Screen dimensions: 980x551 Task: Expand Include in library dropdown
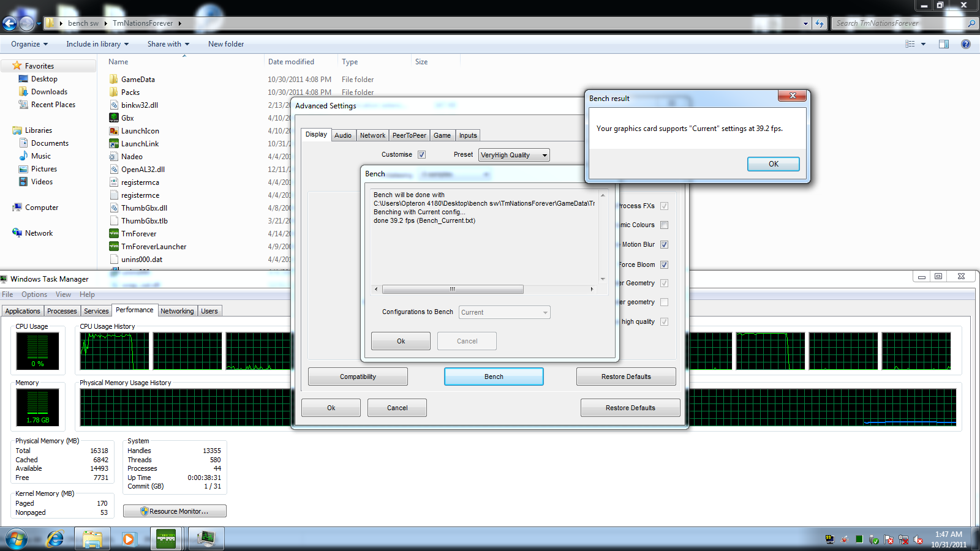tap(97, 44)
